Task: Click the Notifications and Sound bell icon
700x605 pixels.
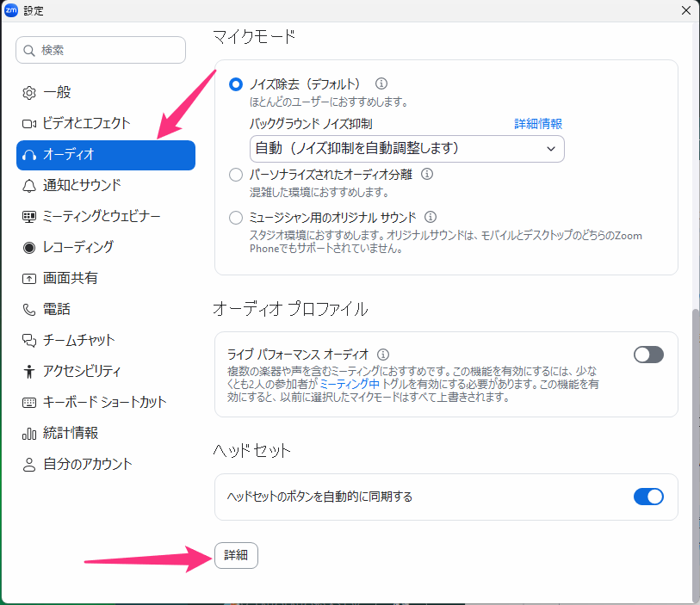Action: [29, 185]
